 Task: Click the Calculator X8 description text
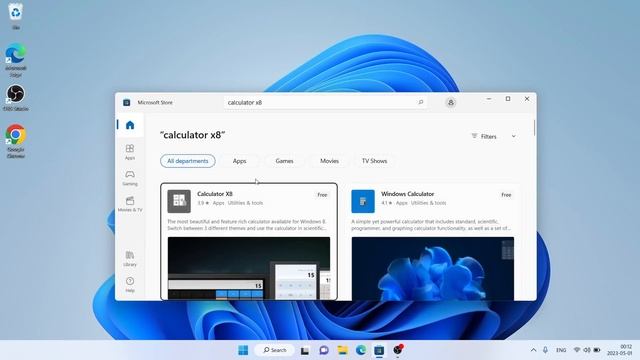[247, 225]
